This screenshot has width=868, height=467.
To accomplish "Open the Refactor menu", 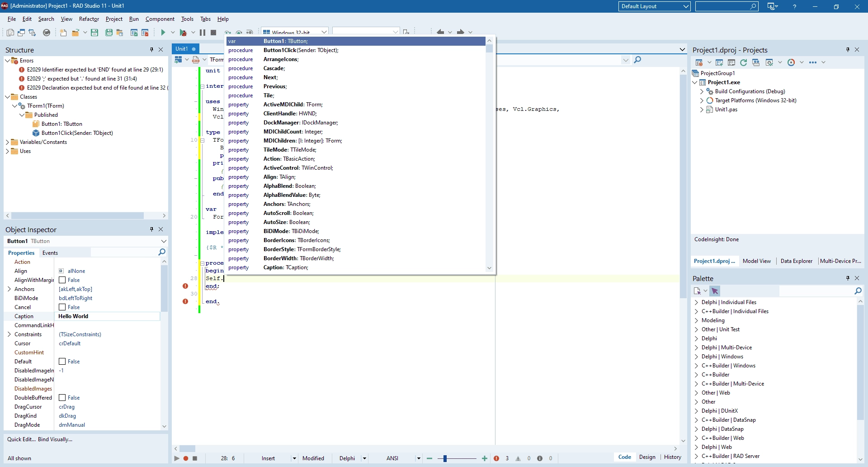I will click(89, 19).
